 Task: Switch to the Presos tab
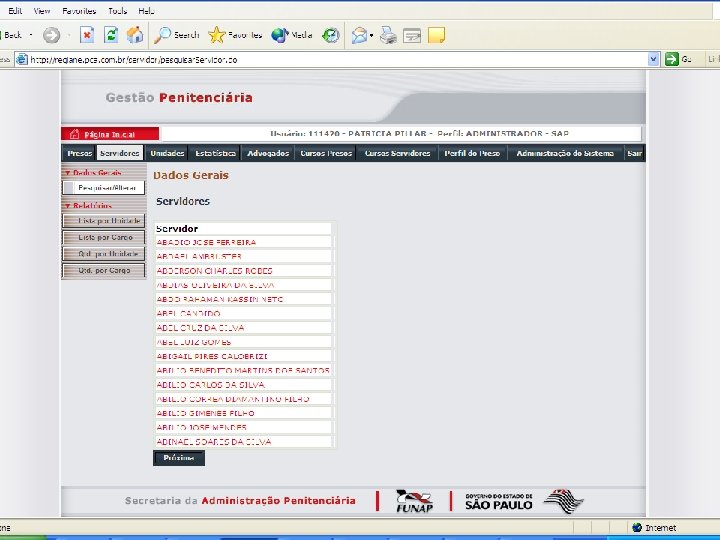coord(79,153)
